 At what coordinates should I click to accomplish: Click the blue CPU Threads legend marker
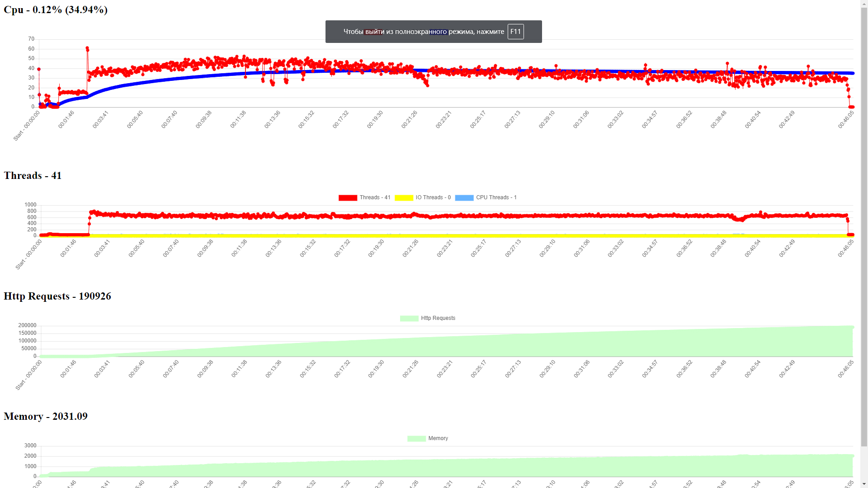464,197
